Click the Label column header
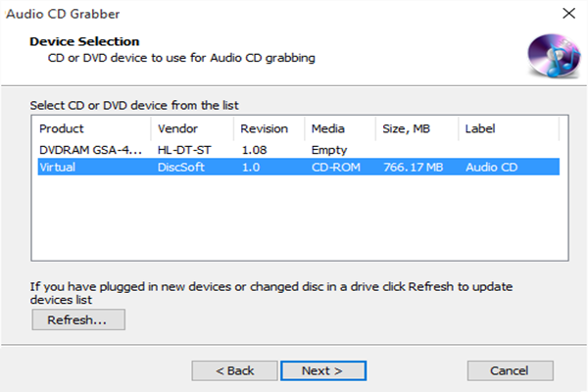 tap(509, 128)
